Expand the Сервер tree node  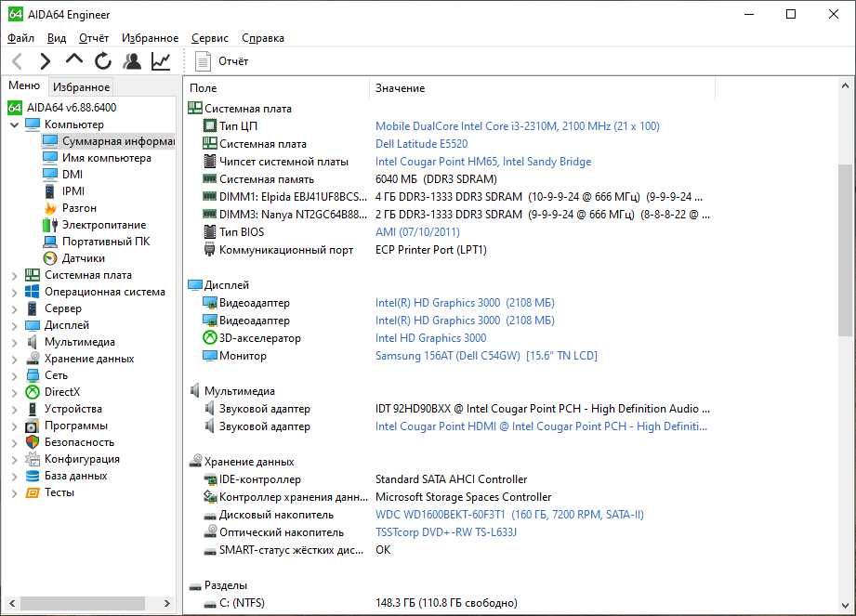click(x=15, y=309)
